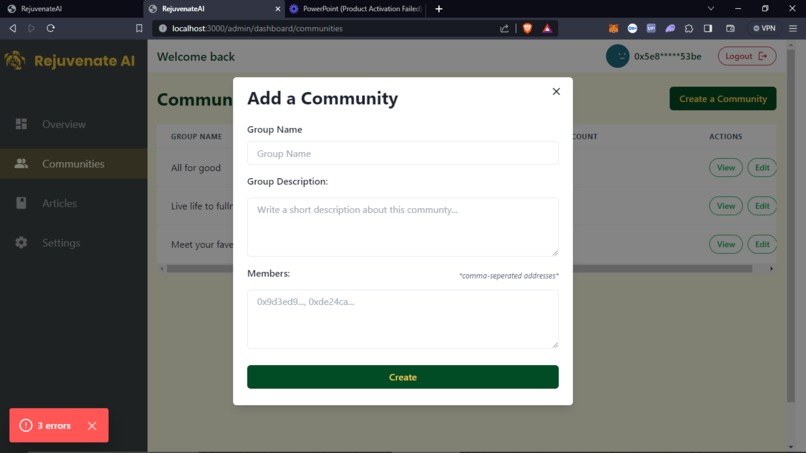
Task: Click the wallet address 0x5e8*****53be
Action: pos(667,56)
